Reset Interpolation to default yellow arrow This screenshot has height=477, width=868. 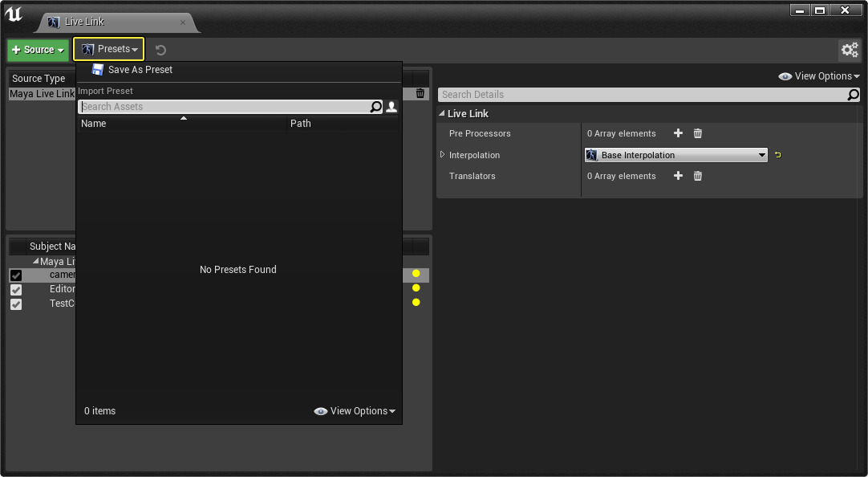pos(778,155)
